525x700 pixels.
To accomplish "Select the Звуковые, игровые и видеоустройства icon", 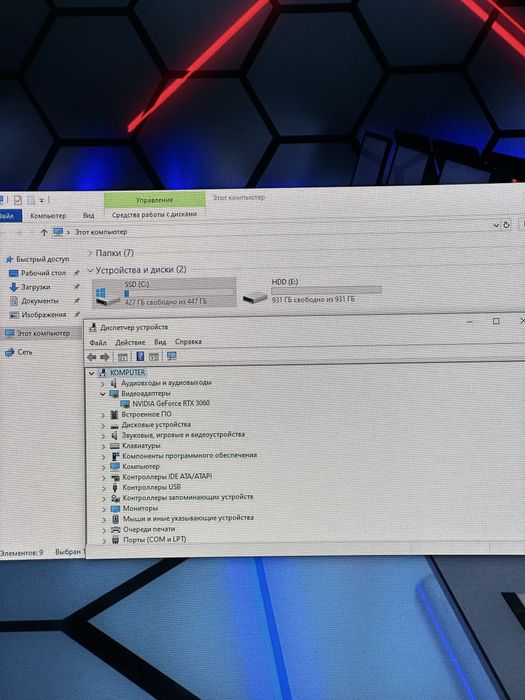I will [x=115, y=435].
